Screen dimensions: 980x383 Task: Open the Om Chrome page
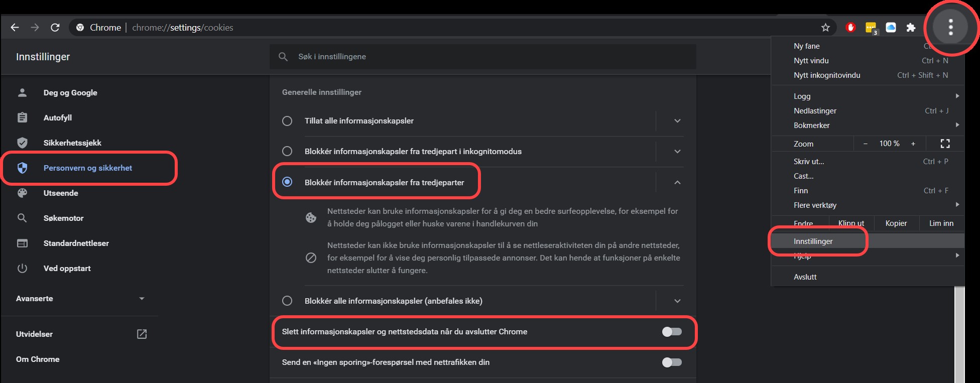(x=38, y=359)
